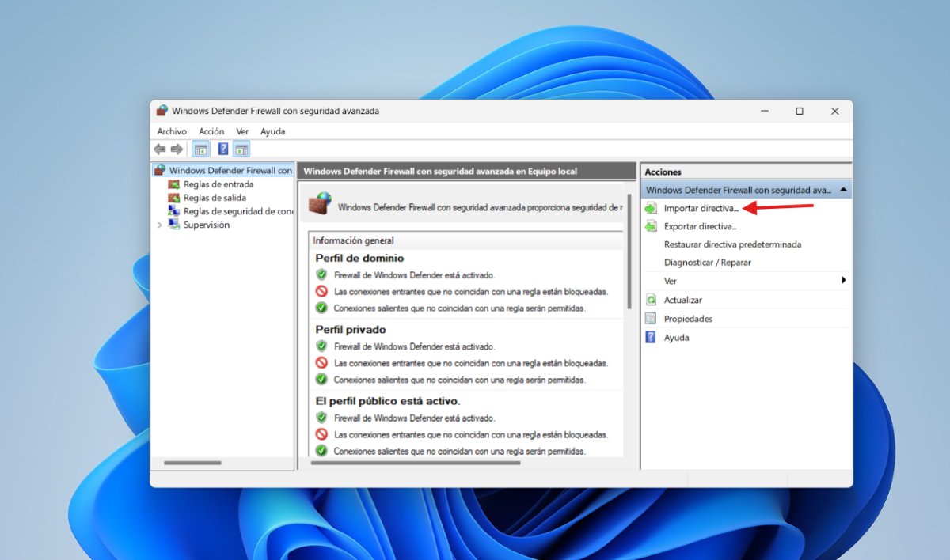The height and width of the screenshot is (560, 950).
Task: Maximize the firewall window
Action: [x=800, y=112]
